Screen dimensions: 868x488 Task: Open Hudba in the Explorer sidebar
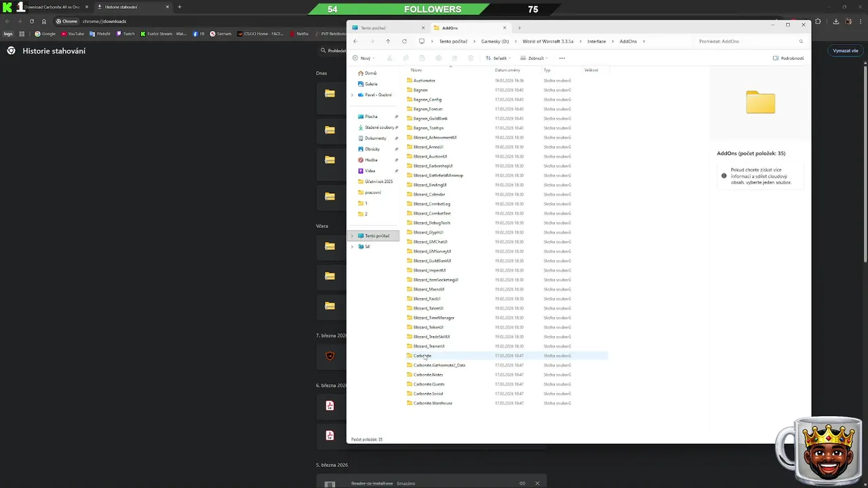[x=371, y=159]
